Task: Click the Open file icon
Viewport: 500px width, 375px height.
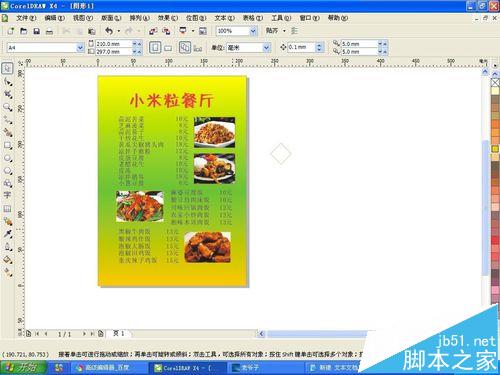Action: click(x=23, y=31)
